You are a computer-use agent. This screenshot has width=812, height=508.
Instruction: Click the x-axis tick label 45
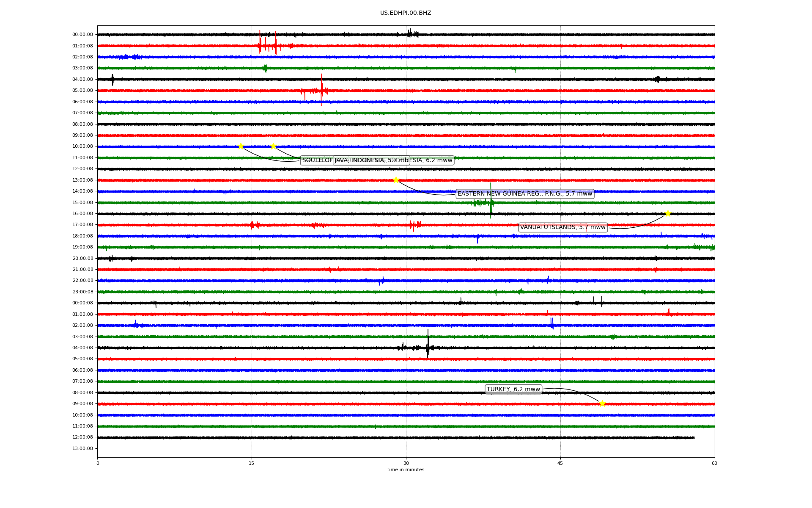coord(560,464)
